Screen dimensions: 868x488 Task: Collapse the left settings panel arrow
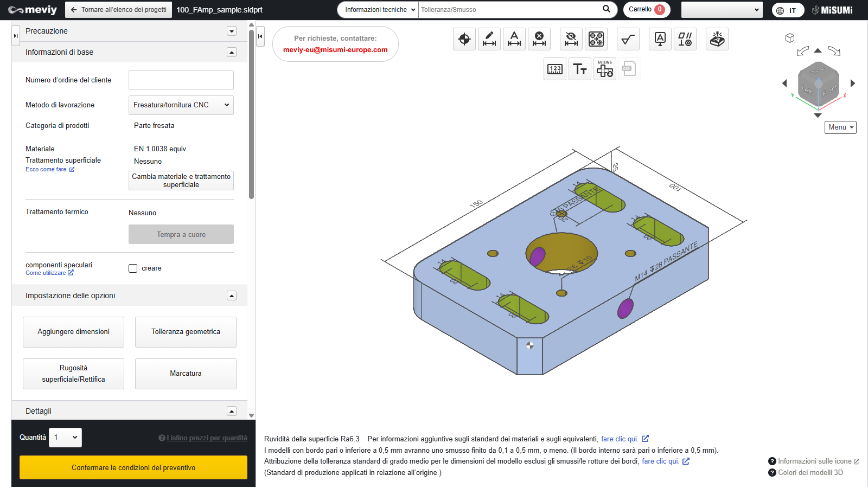pos(260,36)
